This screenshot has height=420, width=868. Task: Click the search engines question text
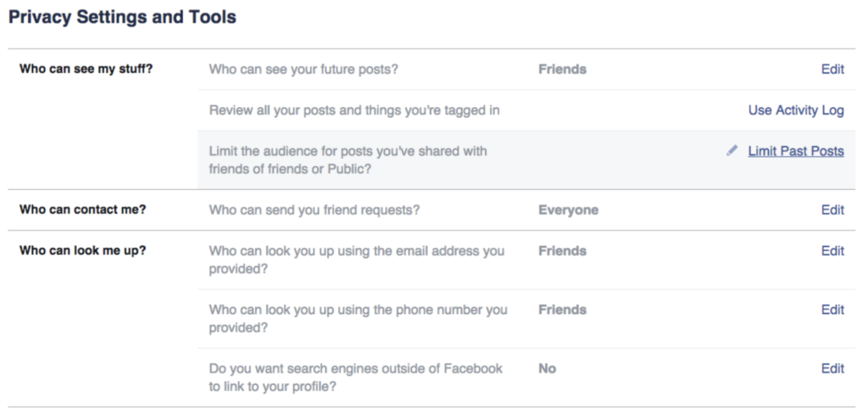tap(355, 378)
